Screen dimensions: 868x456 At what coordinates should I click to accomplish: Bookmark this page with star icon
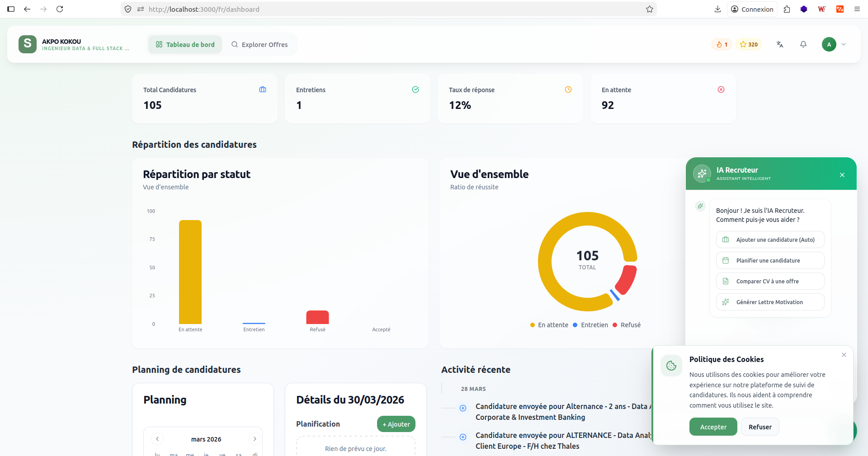tap(650, 9)
